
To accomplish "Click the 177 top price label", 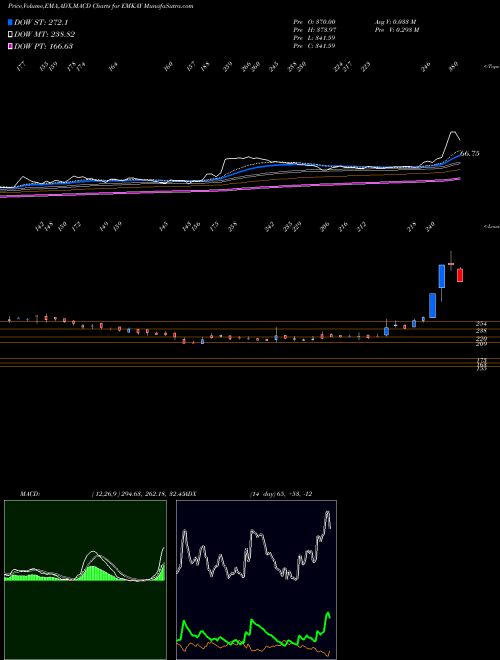I will click(21, 67).
